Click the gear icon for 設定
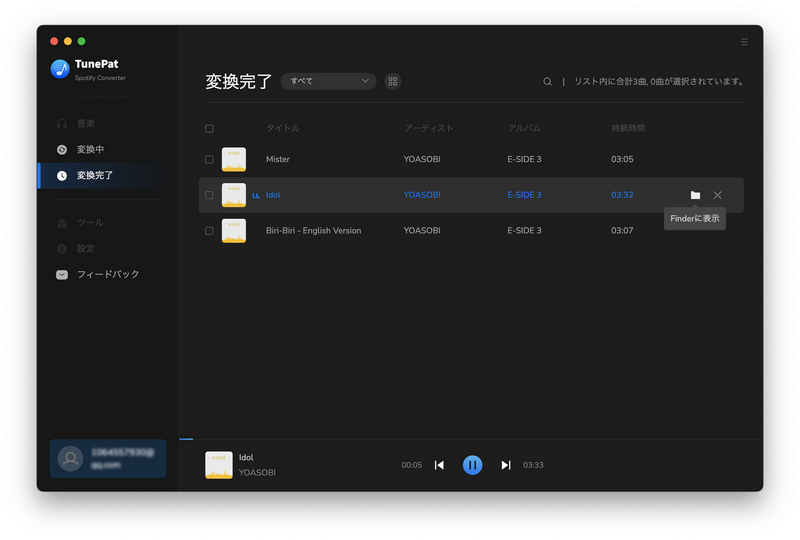The height and width of the screenshot is (540, 800). (x=62, y=249)
